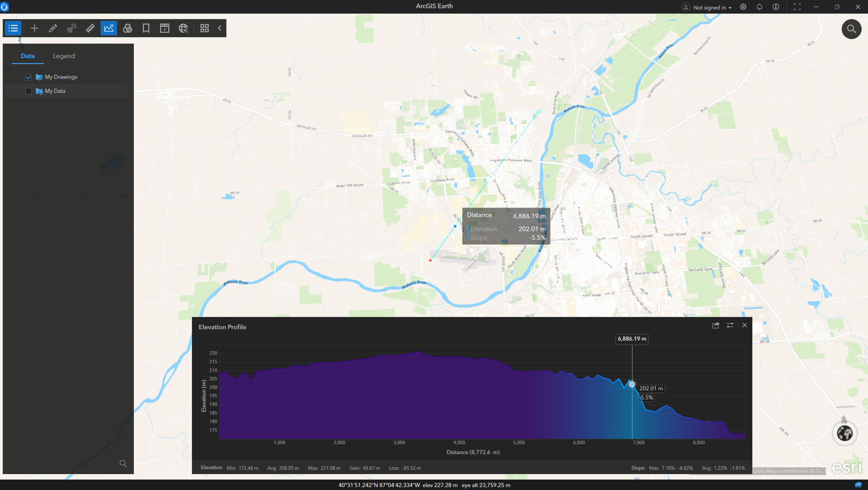
Task: Click the 6,886.19 m chart distance label
Action: pos(632,339)
